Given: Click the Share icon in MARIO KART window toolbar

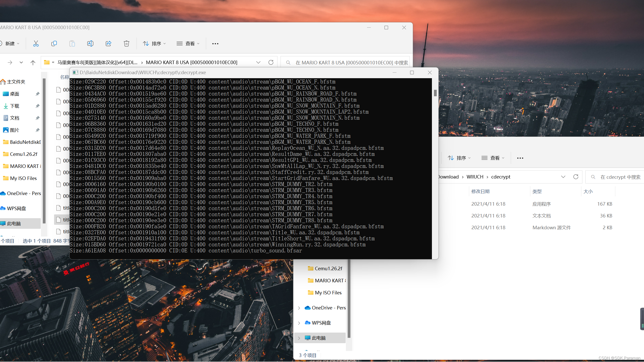Looking at the screenshot, I should (x=108, y=43).
